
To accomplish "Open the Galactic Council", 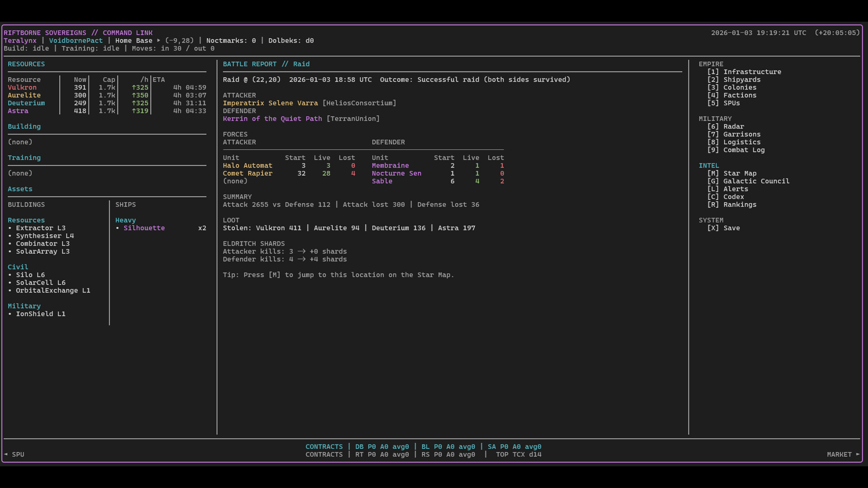I will click(x=756, y=181).
